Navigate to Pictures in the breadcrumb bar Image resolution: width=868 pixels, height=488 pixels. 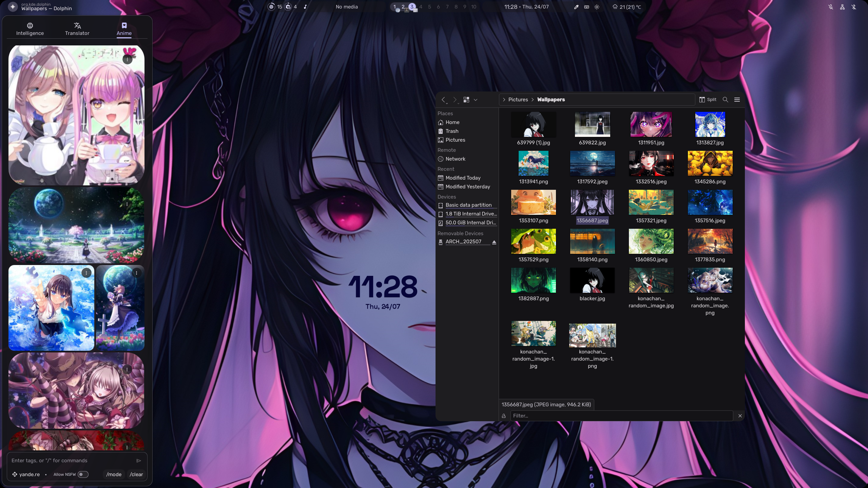518,100
